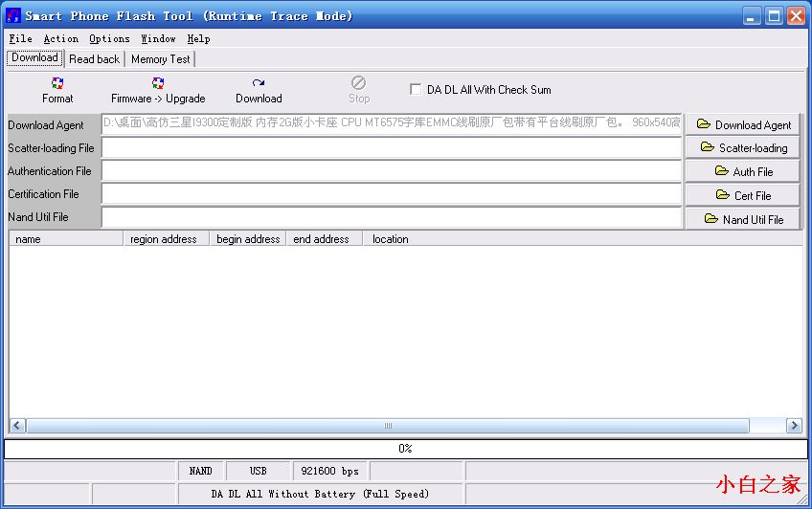Click the USB status bar entry
Image resolution: width=812 pixels, height=509 pixels.
[x=259, y=471]
